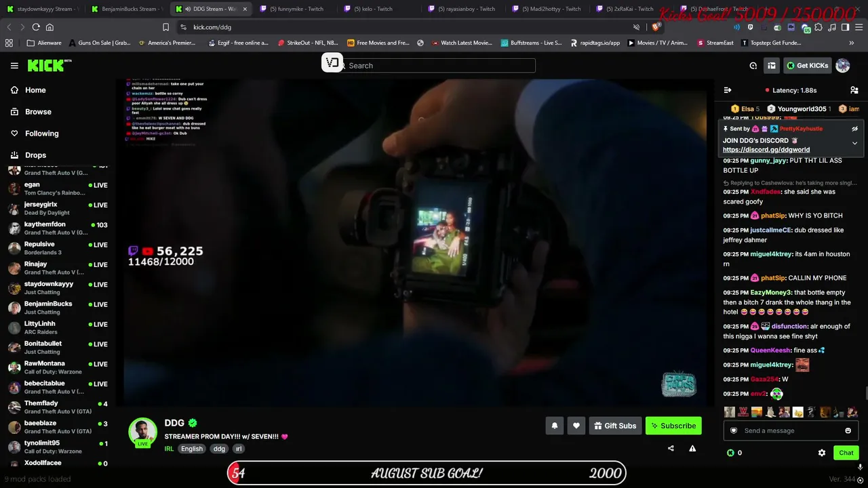This screenshot has width=868, height=488.
Task: Click the chat identity shield icon
Action: pos(733,430)
